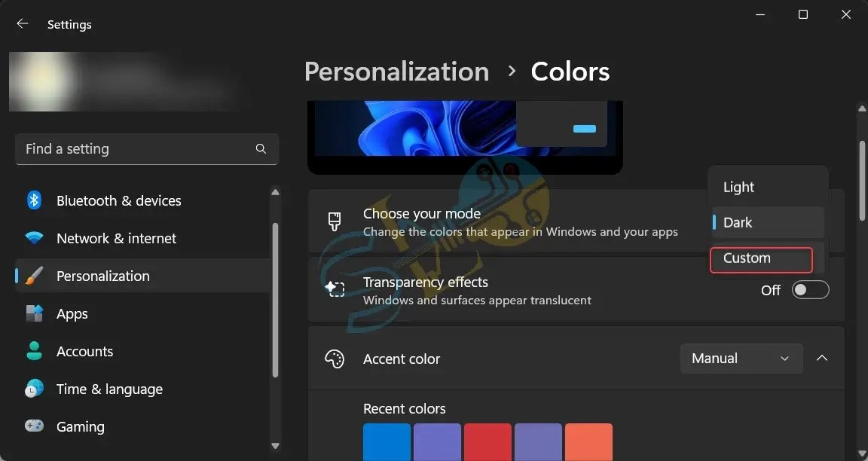
Task: Click Personalization in the breadcrumb
Action: coord(396,72)
